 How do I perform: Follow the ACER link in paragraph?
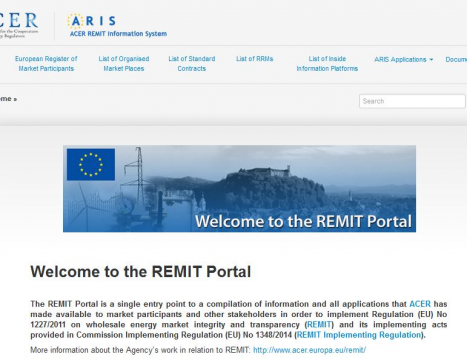420,304
